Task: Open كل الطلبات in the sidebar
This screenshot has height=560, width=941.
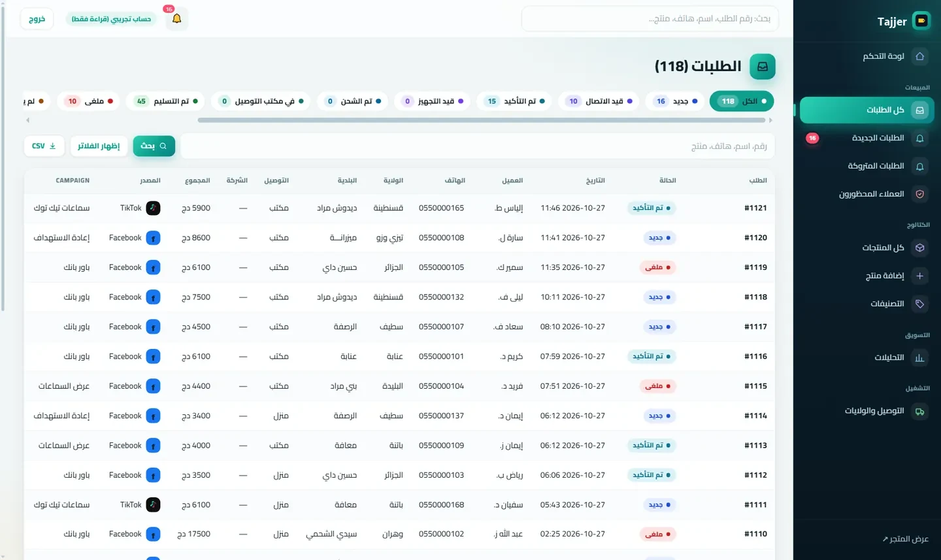Action: click(867, 110)
